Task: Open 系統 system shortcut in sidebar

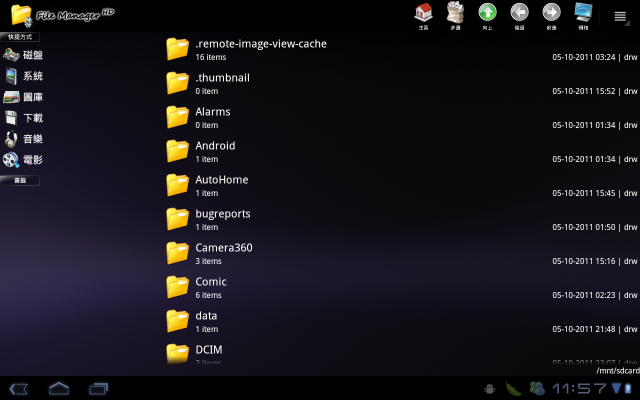Action: pos(23,76)
